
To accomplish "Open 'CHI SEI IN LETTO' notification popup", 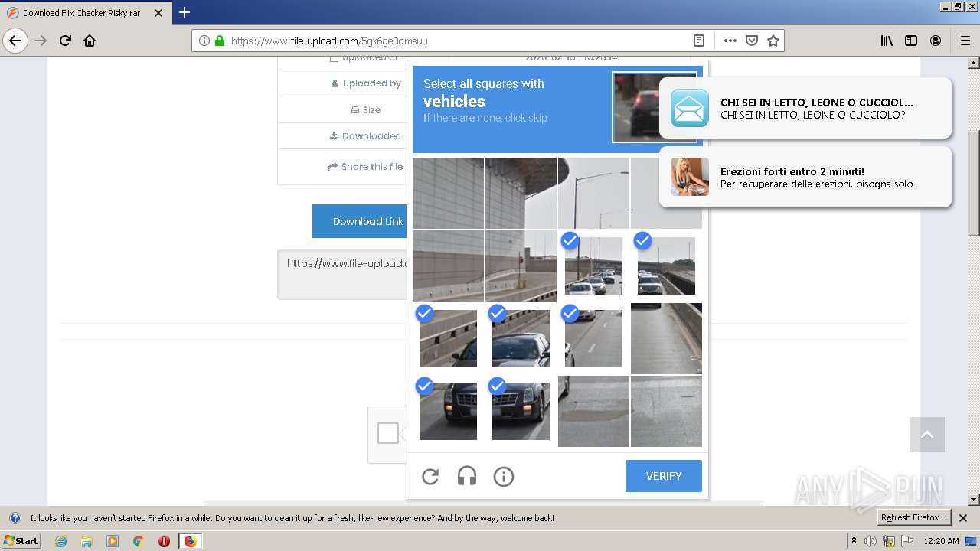I will pos(805,108).
